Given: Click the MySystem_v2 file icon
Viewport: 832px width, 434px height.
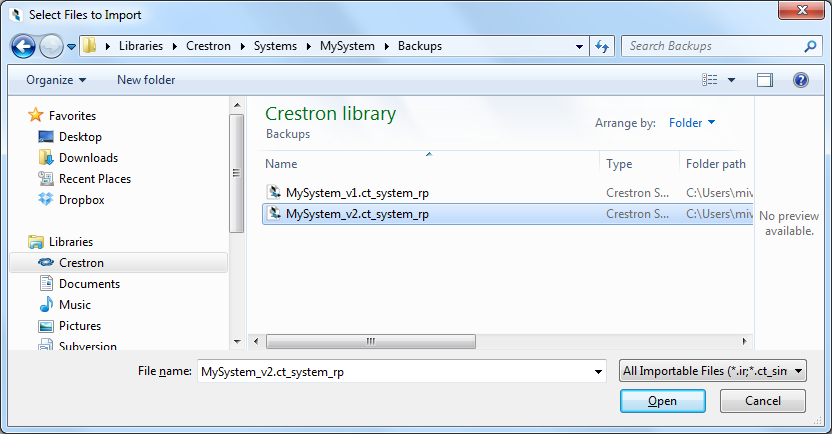Looking at the screenshot, I should (x=274, y=213).
